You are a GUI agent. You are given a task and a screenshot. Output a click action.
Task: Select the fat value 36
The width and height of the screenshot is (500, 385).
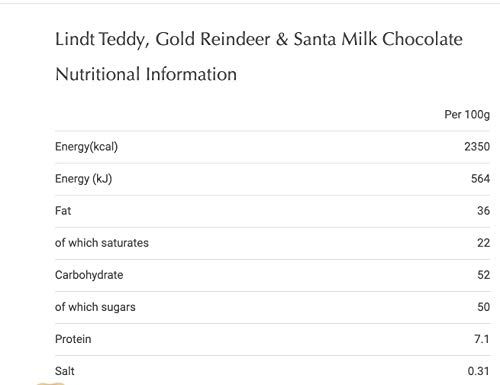point(483,211)
